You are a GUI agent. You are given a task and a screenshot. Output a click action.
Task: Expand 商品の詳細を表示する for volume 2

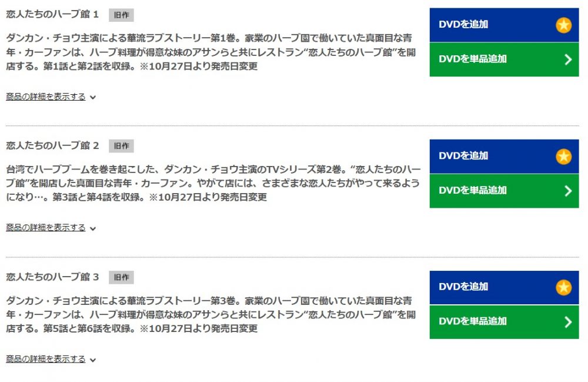click(x=46, y=228)
